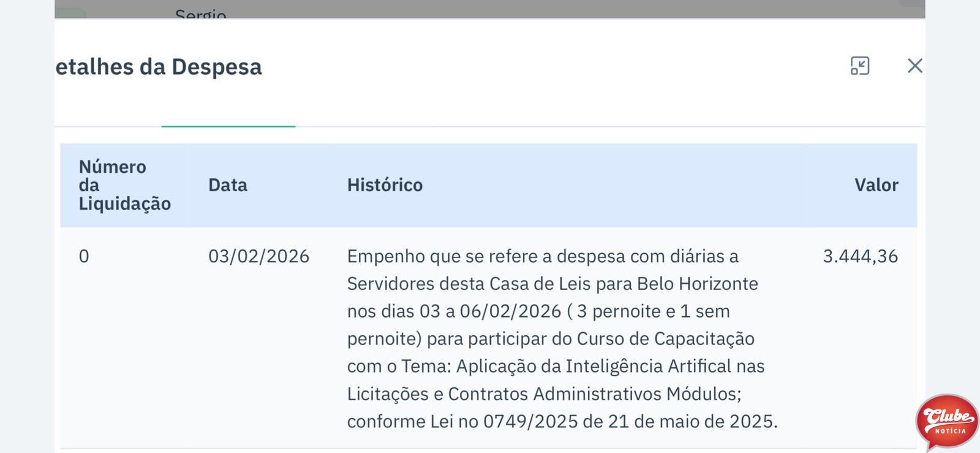Click the Valor column header
The height and width of the screenshot is (453, 980).
[876, 185]
